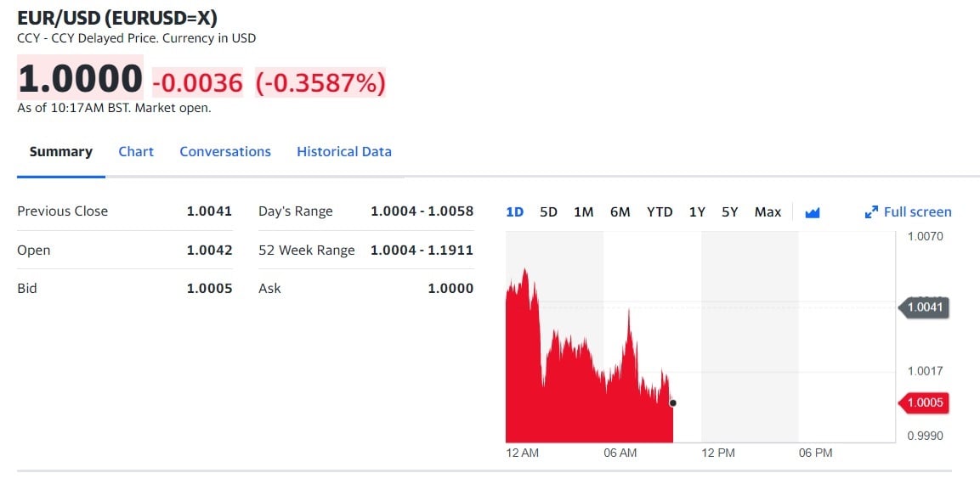The image size is (980, 490).
Task: Set chart range to 6M
Action: [x=620, y=212]
